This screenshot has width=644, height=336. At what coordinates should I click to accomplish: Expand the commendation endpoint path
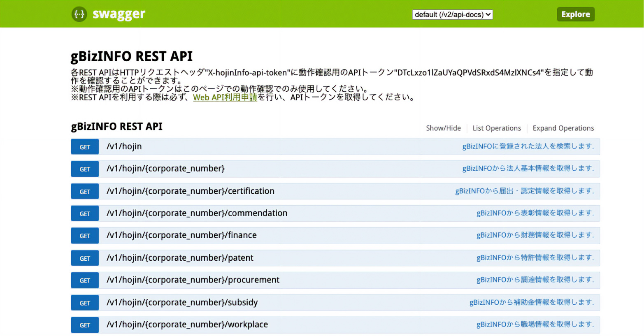coord(197,213)
